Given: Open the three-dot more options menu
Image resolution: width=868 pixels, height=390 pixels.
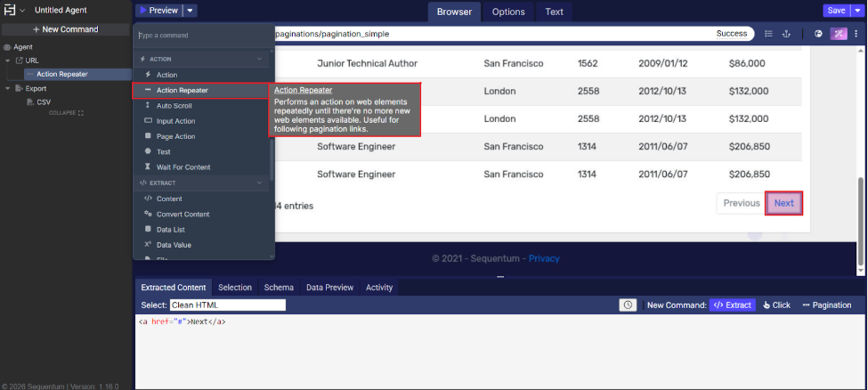Looking at the screenshot, I should point(857,34).
